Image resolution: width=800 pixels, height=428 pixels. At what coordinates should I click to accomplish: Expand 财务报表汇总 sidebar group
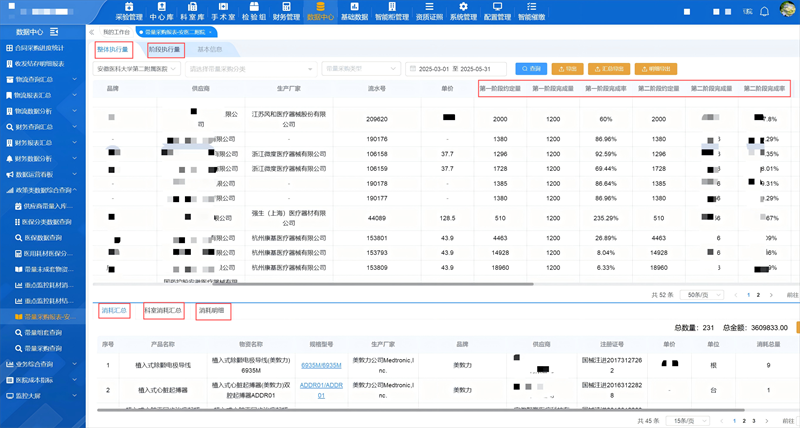(x=43, y=143)
